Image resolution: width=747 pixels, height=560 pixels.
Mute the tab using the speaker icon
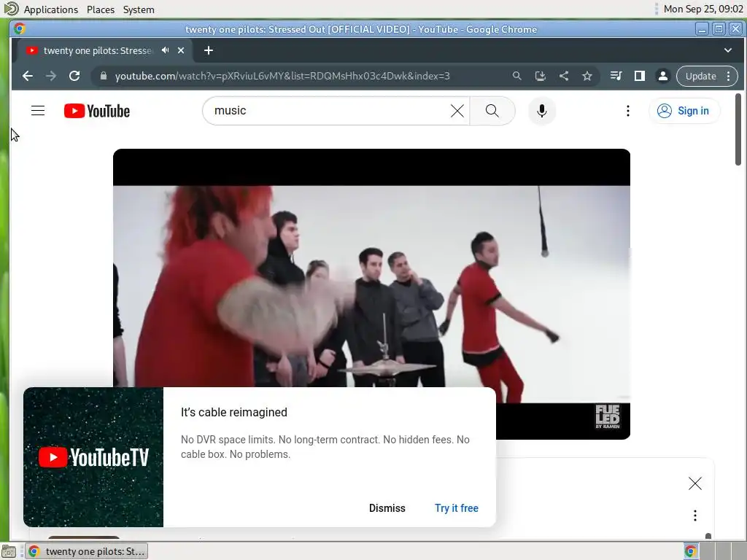(x=166, y=50)
